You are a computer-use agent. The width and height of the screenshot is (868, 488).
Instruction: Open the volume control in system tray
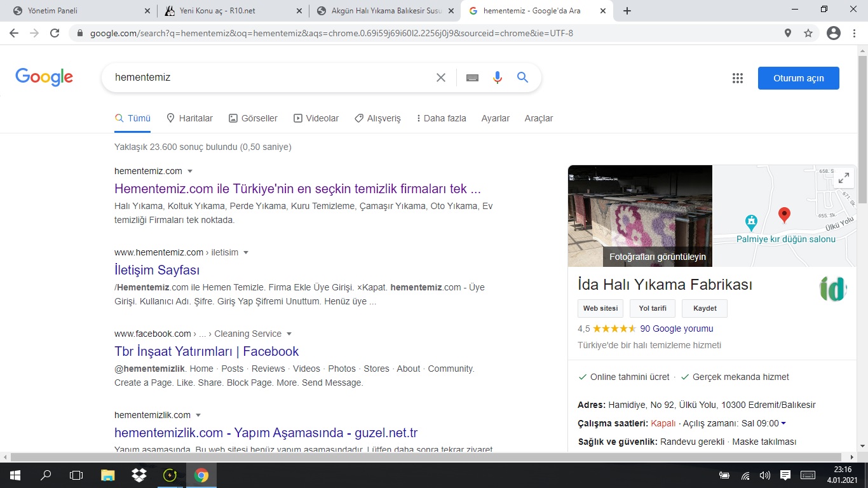point(765,475)
